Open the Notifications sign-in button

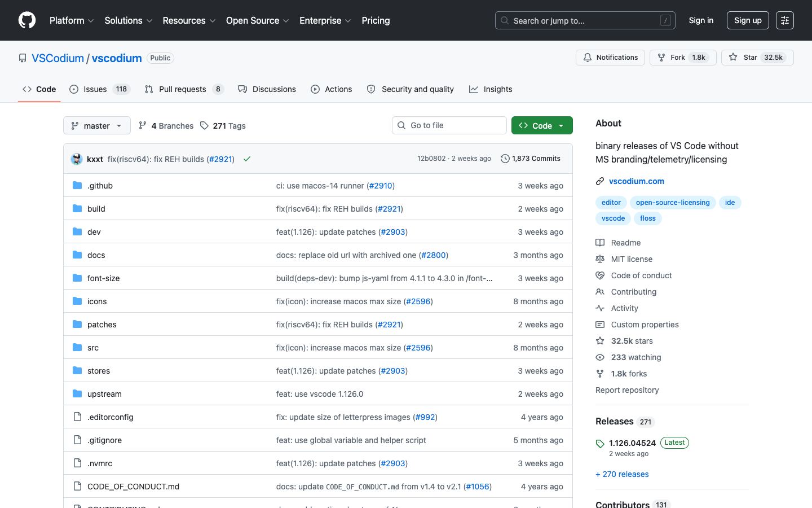(610, 58)
